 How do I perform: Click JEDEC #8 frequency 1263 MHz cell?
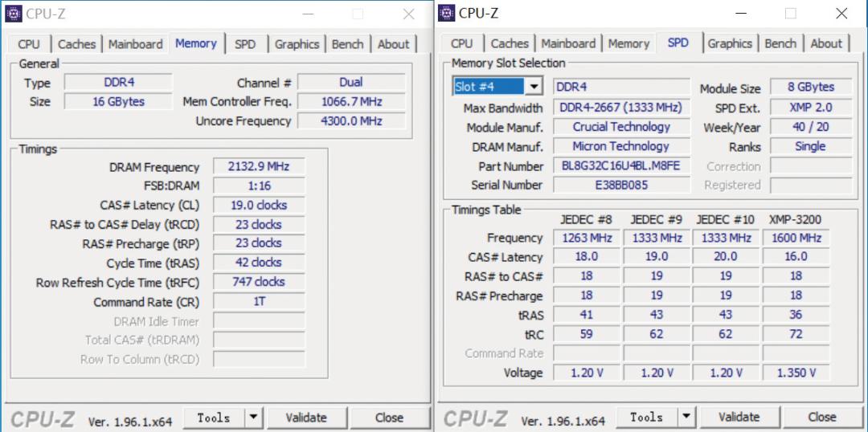point(587,238)
